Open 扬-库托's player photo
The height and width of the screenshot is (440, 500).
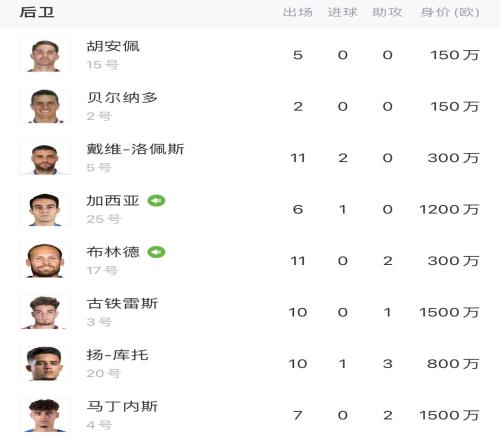(45, 364)
